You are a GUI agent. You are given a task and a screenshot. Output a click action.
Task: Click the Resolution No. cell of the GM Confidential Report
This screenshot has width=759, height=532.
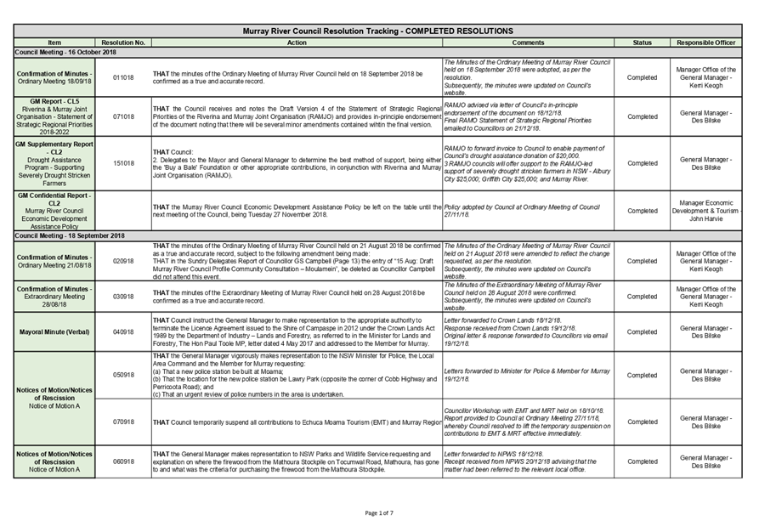click(x=123, y=210)
